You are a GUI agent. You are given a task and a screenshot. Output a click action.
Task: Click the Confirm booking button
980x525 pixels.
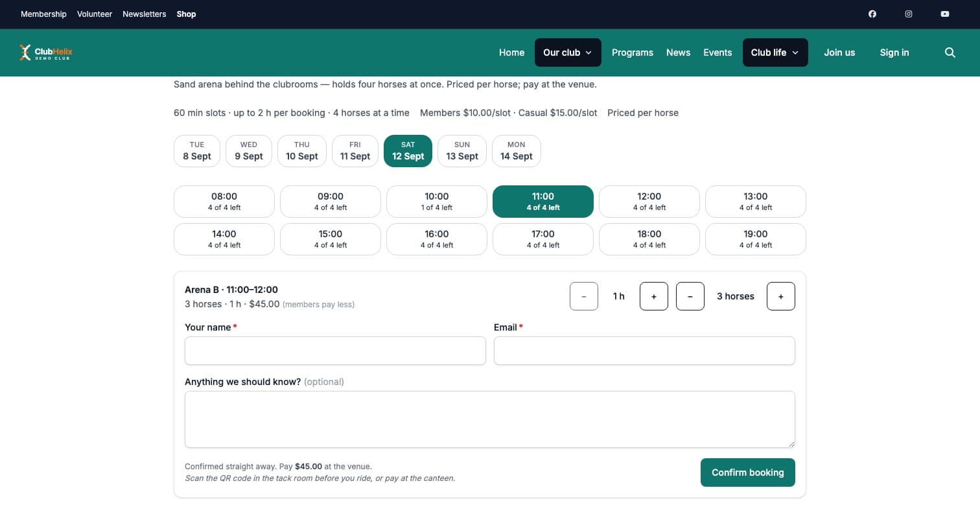[748, 472]
